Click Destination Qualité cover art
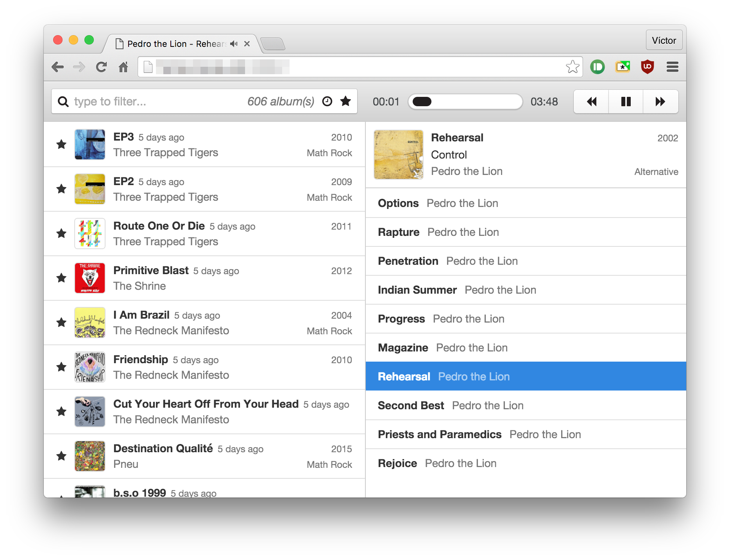730x560 pixels. (x=90, y=456)
